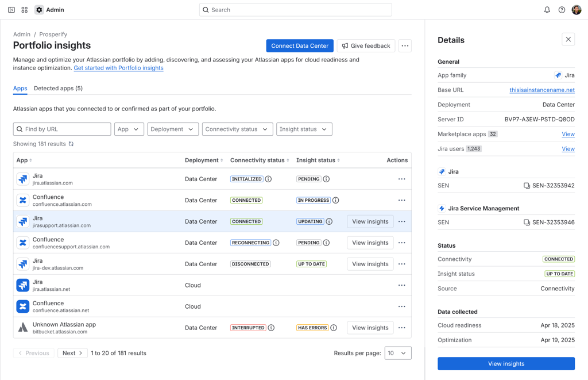Open the notifications bell
This screenshot has width=588, height=380.
coord(547,10)
